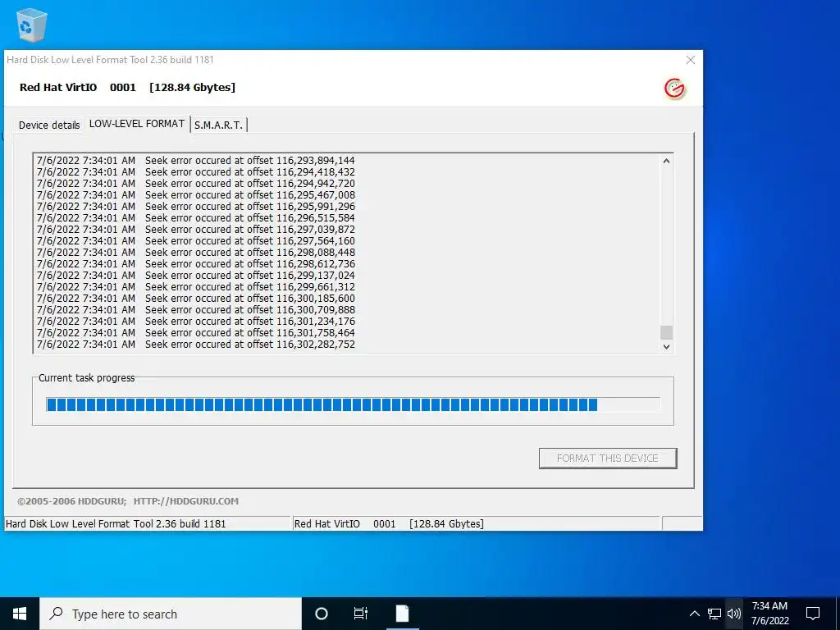The image size is (840, 630).
Task: Click the window title bar text
Action: [x=111, y=60]
